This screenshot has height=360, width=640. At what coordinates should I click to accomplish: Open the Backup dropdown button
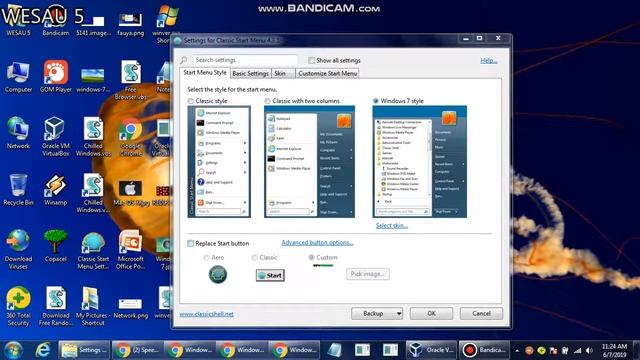click(377, 313)
